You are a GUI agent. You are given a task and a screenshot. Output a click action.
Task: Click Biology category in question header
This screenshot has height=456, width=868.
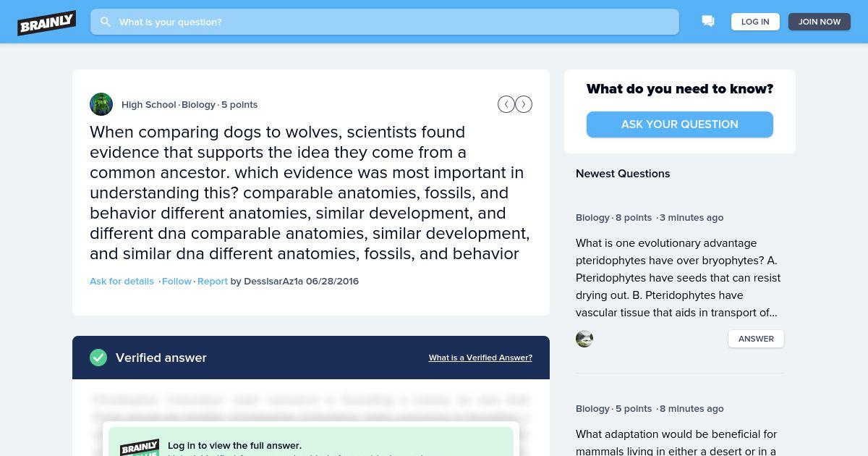(198, 104)
